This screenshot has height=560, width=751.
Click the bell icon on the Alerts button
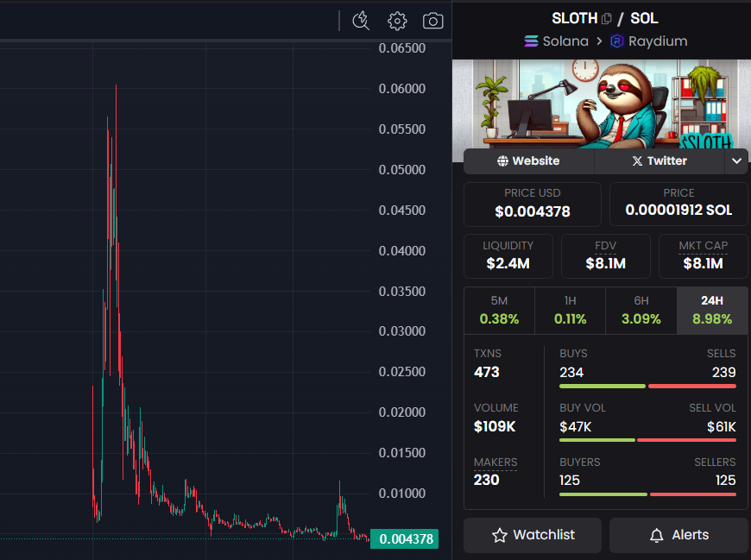658,535
